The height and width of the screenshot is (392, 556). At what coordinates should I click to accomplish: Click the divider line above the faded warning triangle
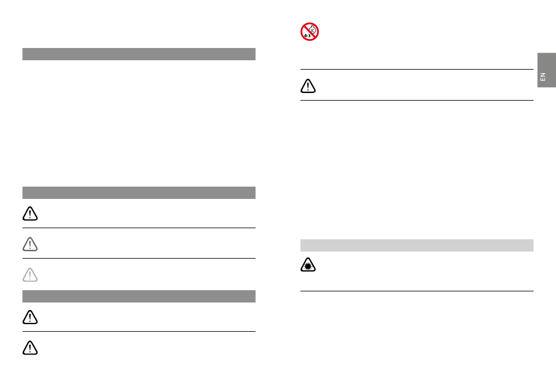[x=139, y=259]
